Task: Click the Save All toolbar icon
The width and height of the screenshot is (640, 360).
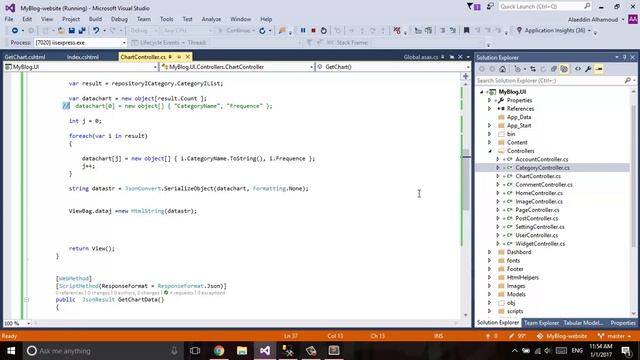Action: pyautogui.click(x=82, y=31)
